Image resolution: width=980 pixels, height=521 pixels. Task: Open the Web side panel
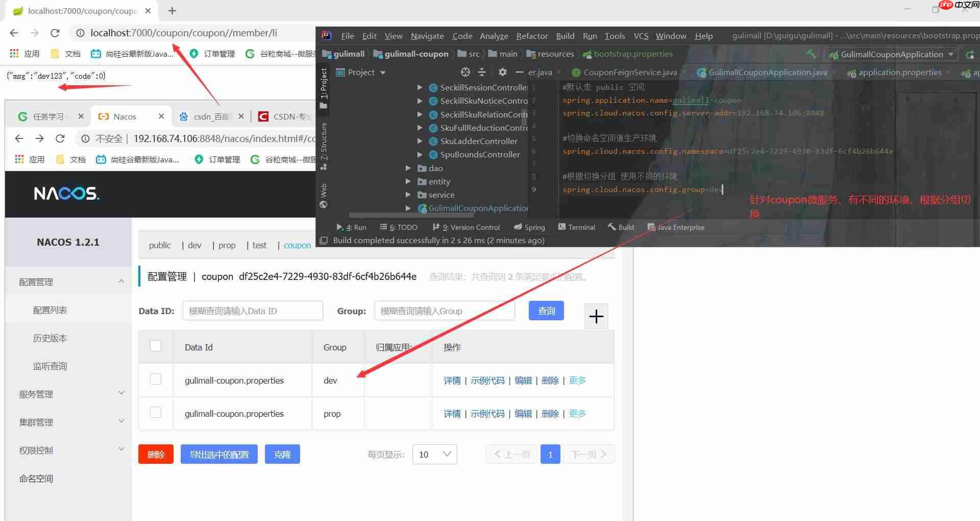click(x=324, y=195)
